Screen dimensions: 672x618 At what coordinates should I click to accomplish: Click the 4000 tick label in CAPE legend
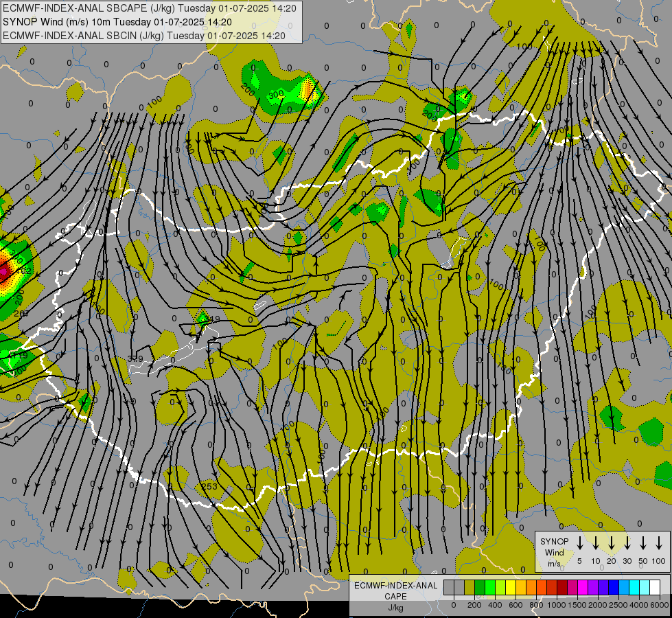[x=639, y=605]
